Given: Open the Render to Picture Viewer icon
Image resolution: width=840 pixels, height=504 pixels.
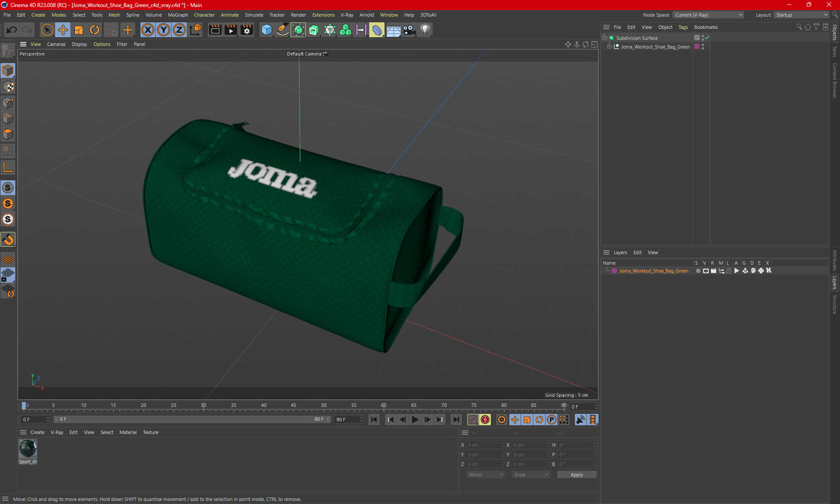Looking at the screenshot, I should 231,30.
